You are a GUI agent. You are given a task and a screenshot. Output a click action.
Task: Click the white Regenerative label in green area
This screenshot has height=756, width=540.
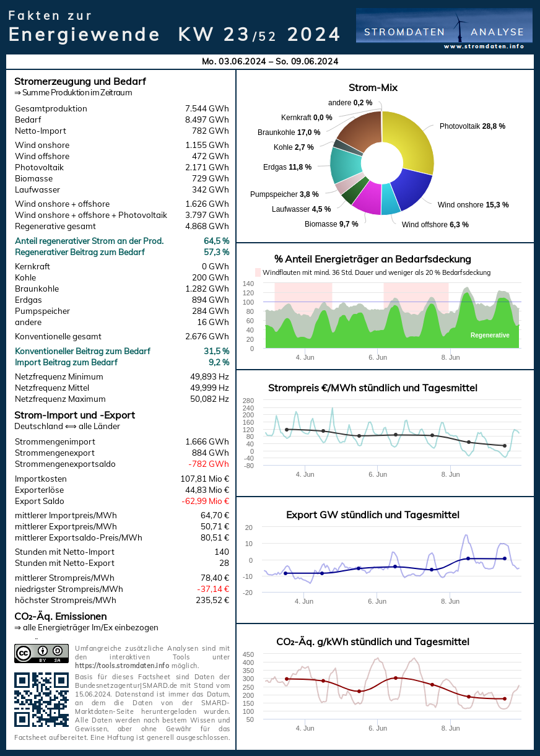[489, 335]
